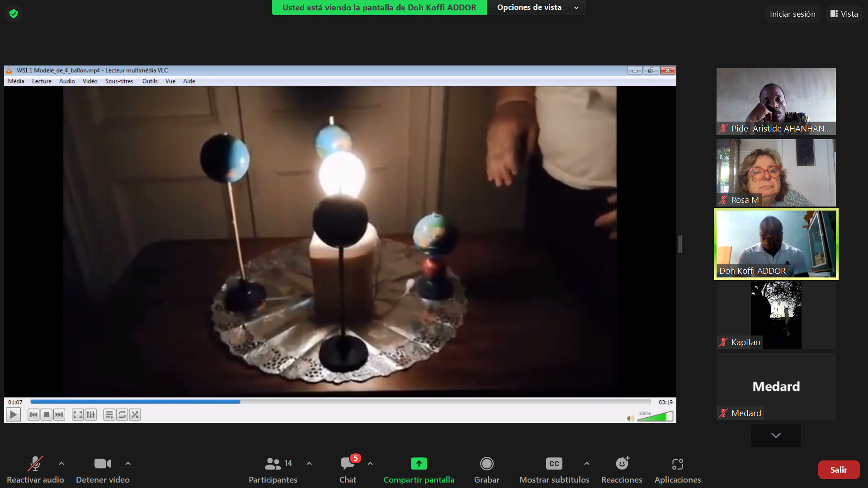868x488 pixels.
Task: Open the Sous-titres menu in VLC
Action: 119,81
